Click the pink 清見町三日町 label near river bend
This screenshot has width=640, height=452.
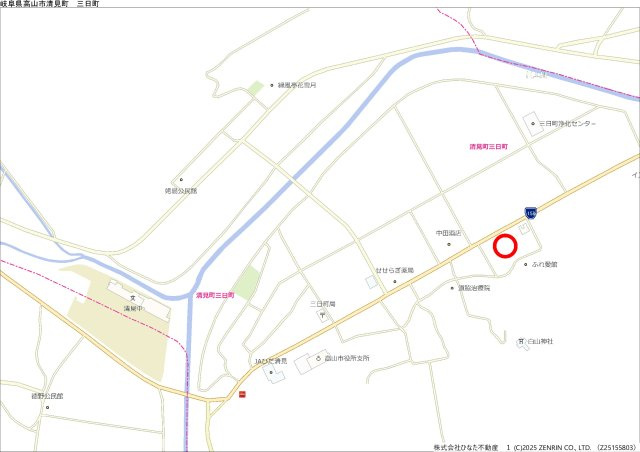(x=215, y=295)
